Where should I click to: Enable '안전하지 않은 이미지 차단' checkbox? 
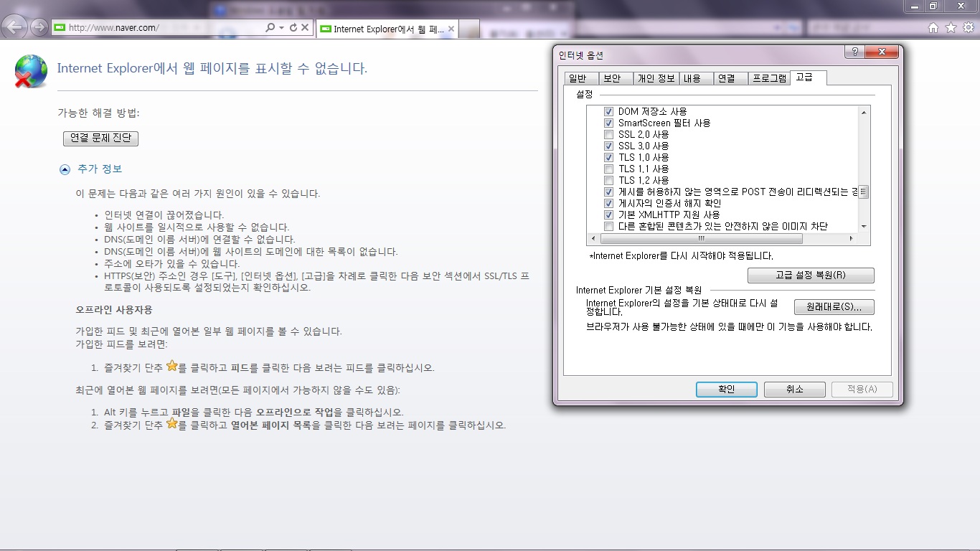[609, 227]
